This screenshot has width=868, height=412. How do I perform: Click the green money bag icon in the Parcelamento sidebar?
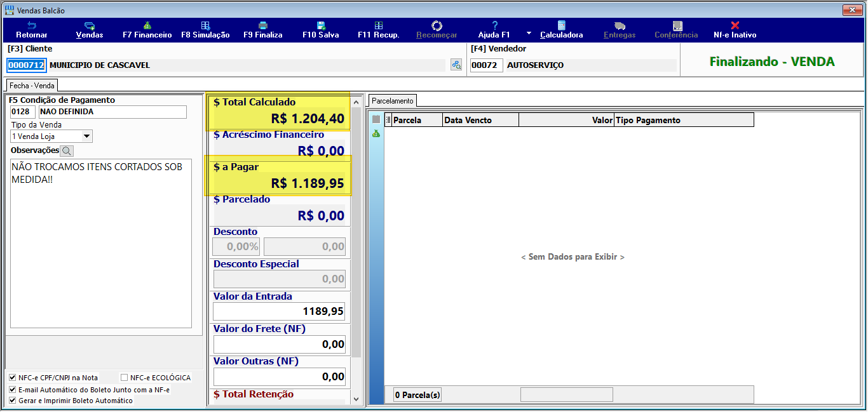pos(376,133)
